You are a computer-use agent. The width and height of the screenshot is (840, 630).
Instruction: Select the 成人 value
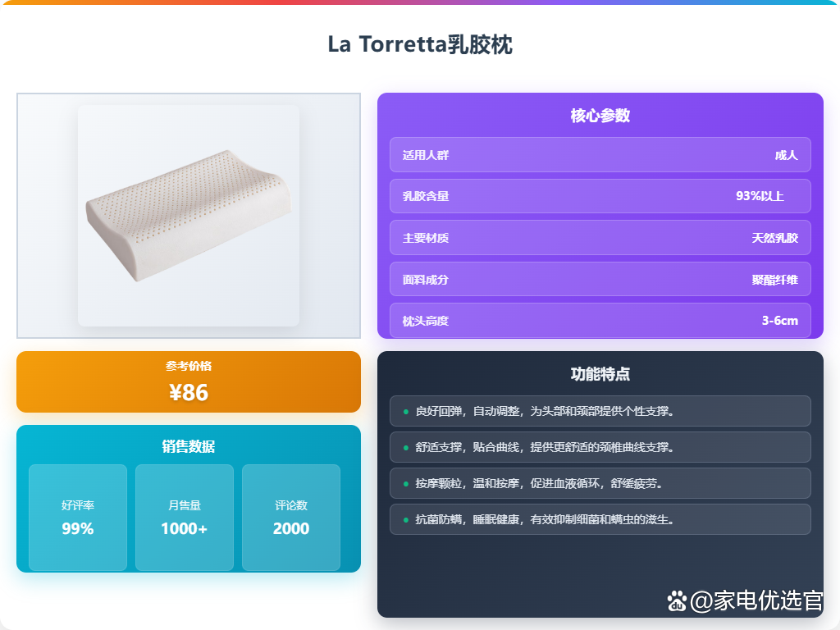click(787, 155)
